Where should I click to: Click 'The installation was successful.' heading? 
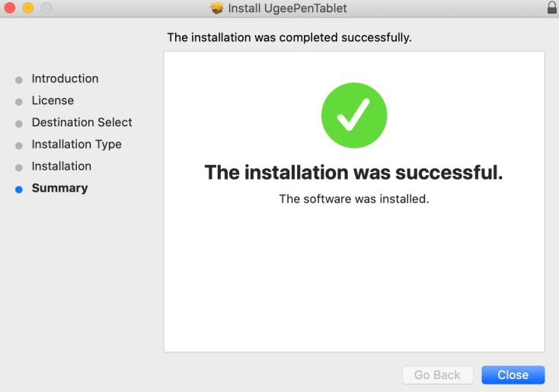point(353,173)
